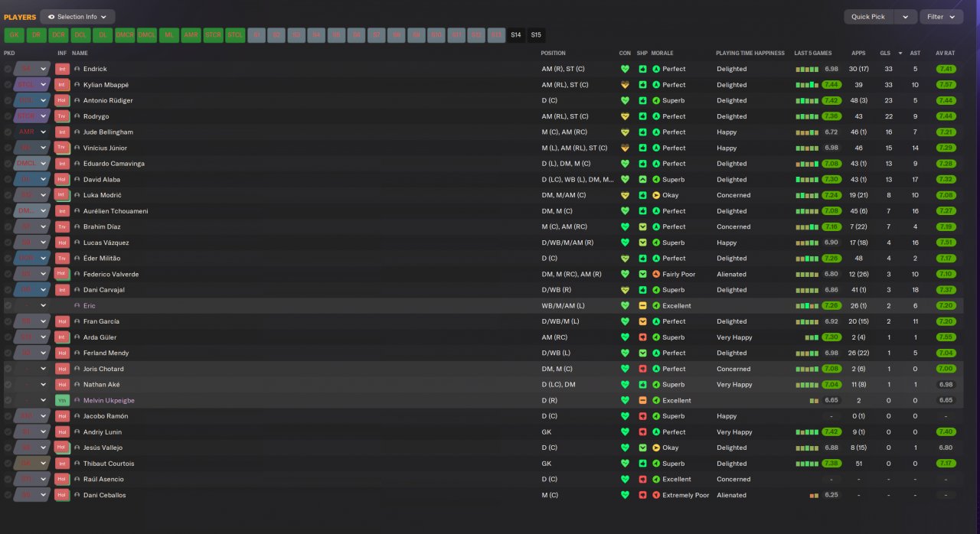
Task: Open Federico Valverde's player name link
Action: tap(111, 274)
